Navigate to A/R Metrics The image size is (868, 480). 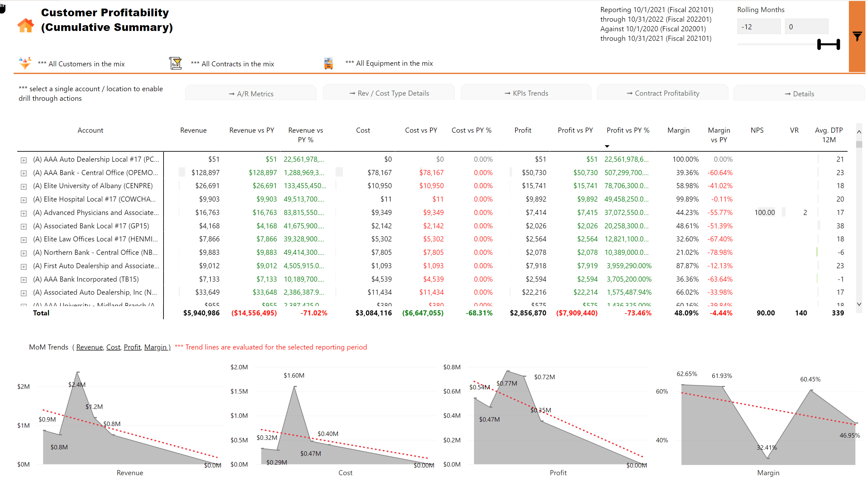click(x=251, y=93)
